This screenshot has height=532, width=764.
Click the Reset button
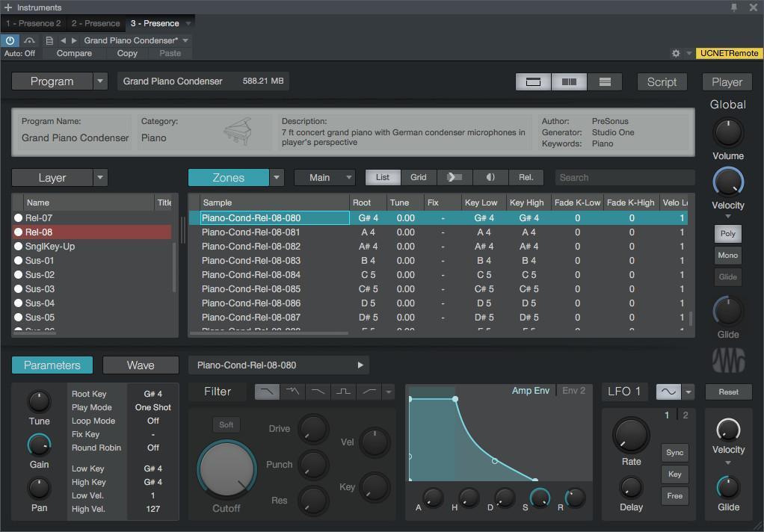point(728,392)
